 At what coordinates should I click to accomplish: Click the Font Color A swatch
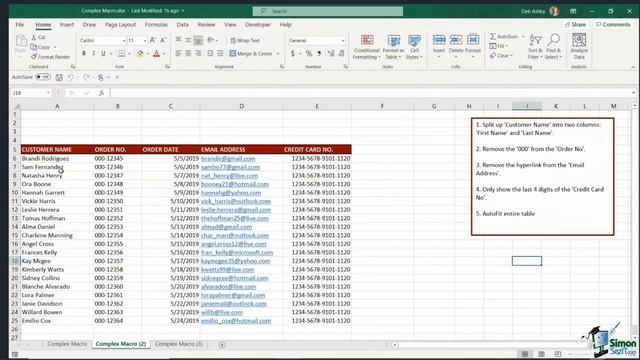(x=156, y=53)
